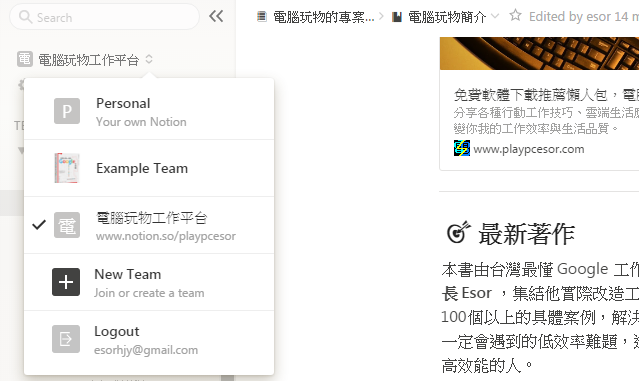Click checkmark beside 電腦玩物工作平台

coord(39,225)
